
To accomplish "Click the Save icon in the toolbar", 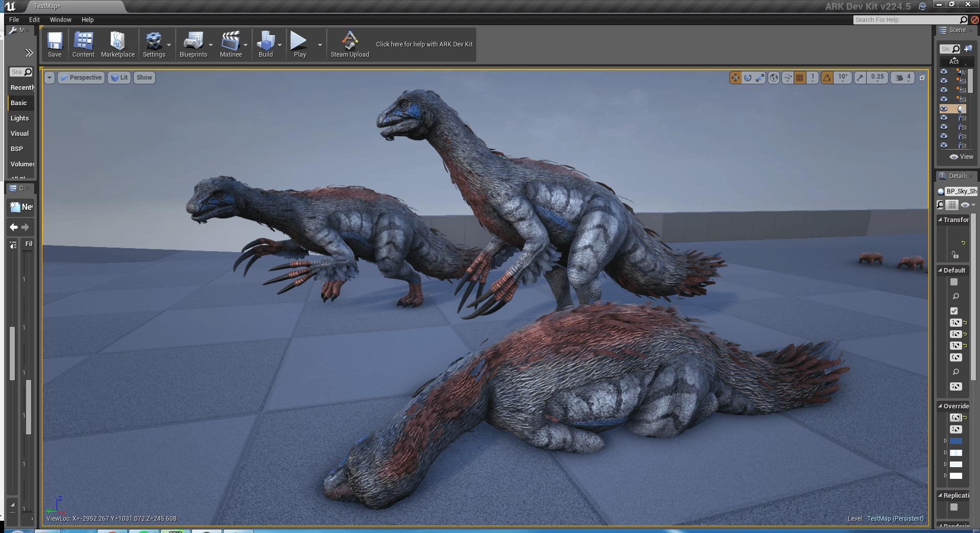I will (x=55, y=42).
